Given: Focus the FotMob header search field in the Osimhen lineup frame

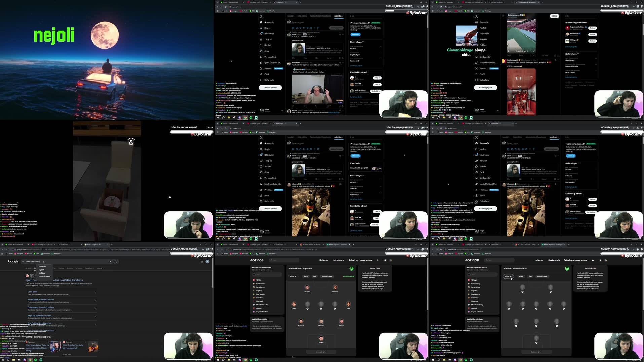Looking at the screenshot, I should [285, 260].
